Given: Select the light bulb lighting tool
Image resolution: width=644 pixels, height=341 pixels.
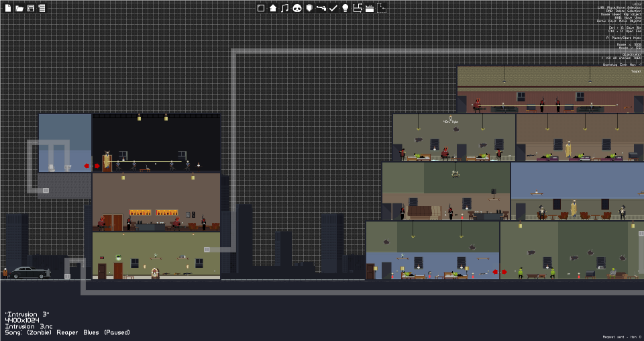Looking at the screenshot, I should pos(345,8).
